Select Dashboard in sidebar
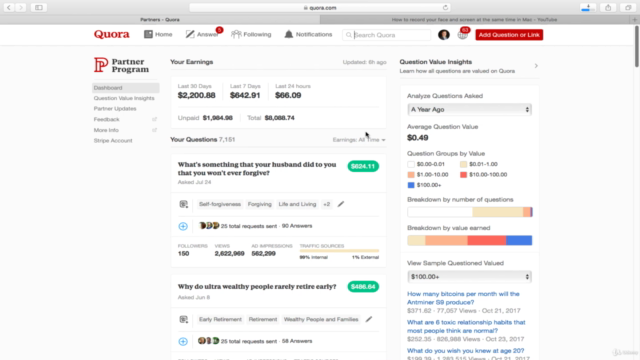The height and width of the screenshot is (360, 640). pos(125,88)
